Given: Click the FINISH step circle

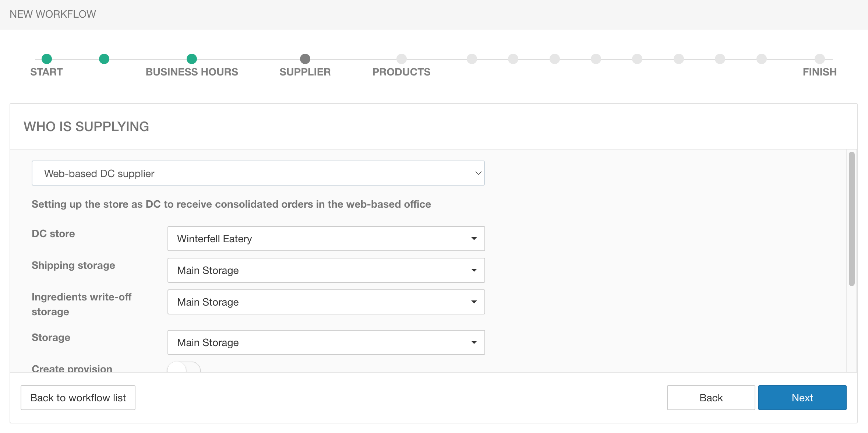Looking at the screenshot, I should 820,59.
